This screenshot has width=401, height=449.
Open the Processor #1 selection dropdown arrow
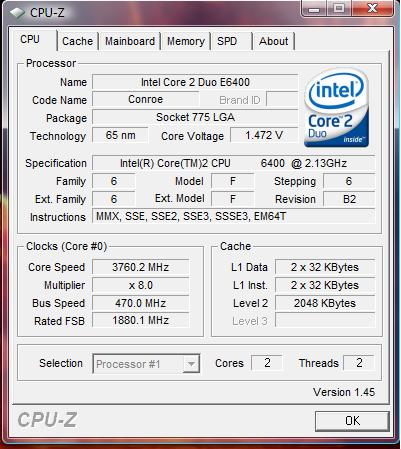pos(191,364)
